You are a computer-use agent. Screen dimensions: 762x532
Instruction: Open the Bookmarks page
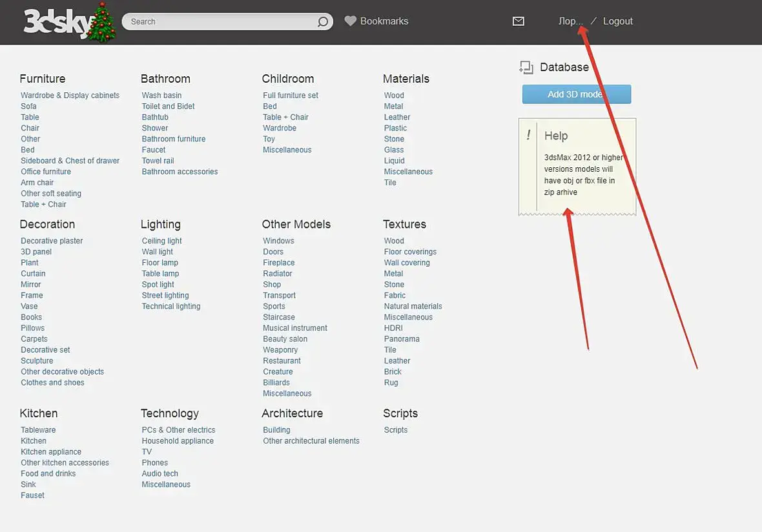(x=384, y=21)
